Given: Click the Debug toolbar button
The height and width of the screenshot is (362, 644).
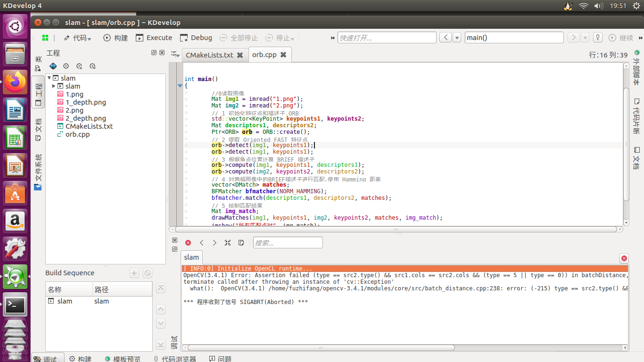Looking at the screenshot, I should [x=196, y=38].
